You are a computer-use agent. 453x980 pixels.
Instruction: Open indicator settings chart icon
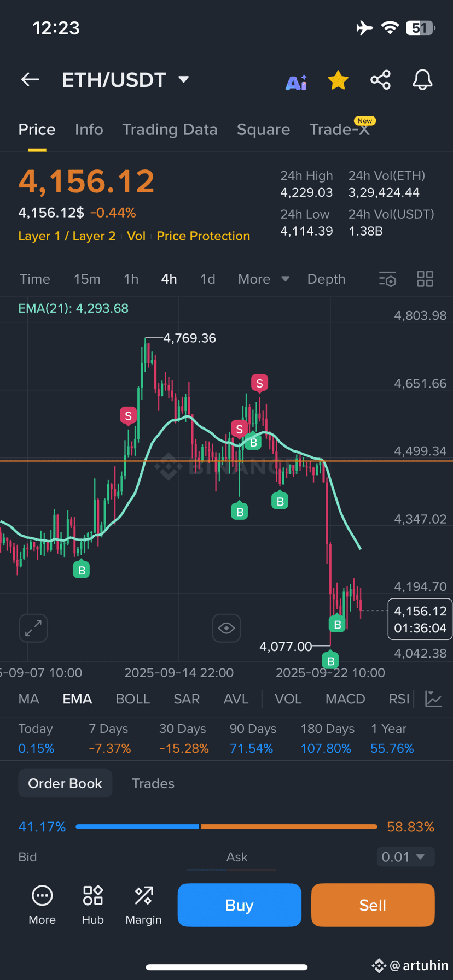point(433,699)
